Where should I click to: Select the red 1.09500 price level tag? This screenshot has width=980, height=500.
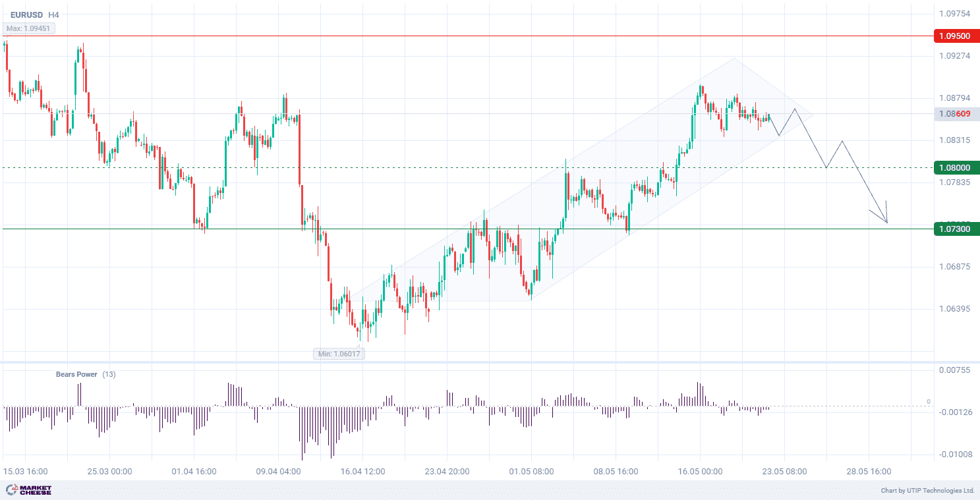[x=957, y=36]
